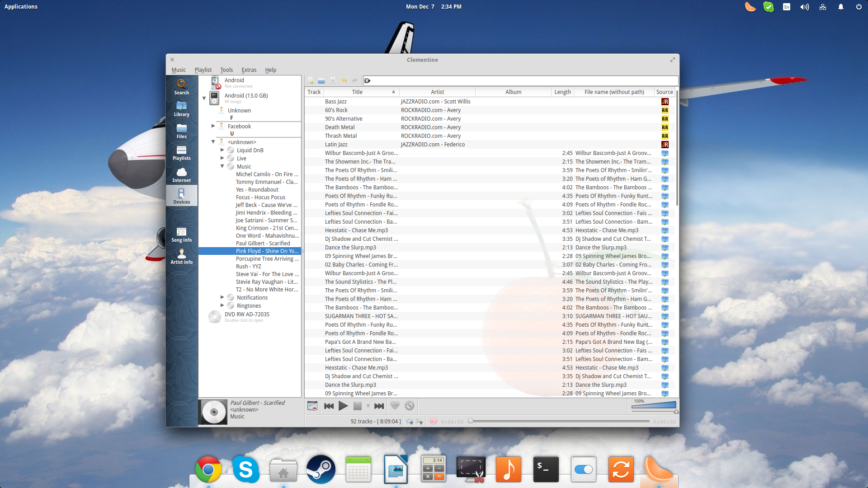Clear the playlist filter field
This screenshot has height=488, width=868.
(x=368, y=80)
